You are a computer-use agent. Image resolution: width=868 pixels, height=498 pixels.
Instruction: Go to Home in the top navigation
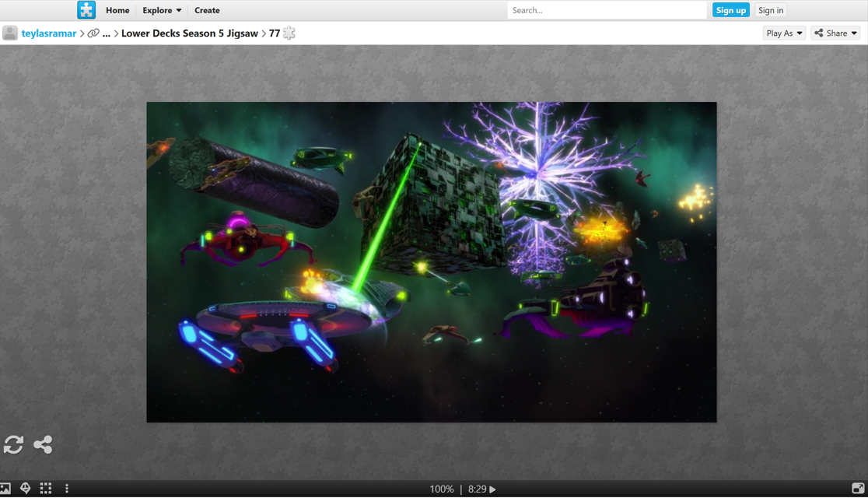click(117, 10)
